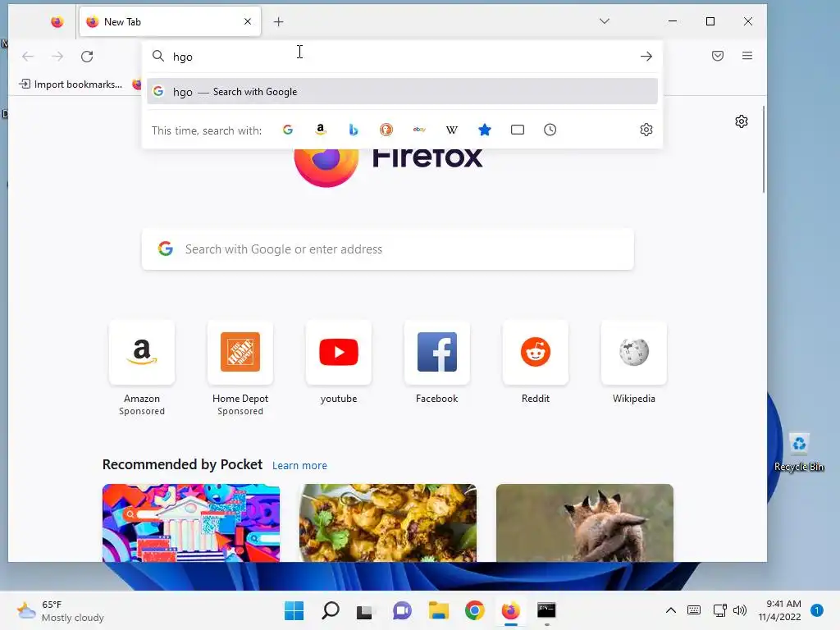Select hgo Search with Google suggestion

(402, 92)
